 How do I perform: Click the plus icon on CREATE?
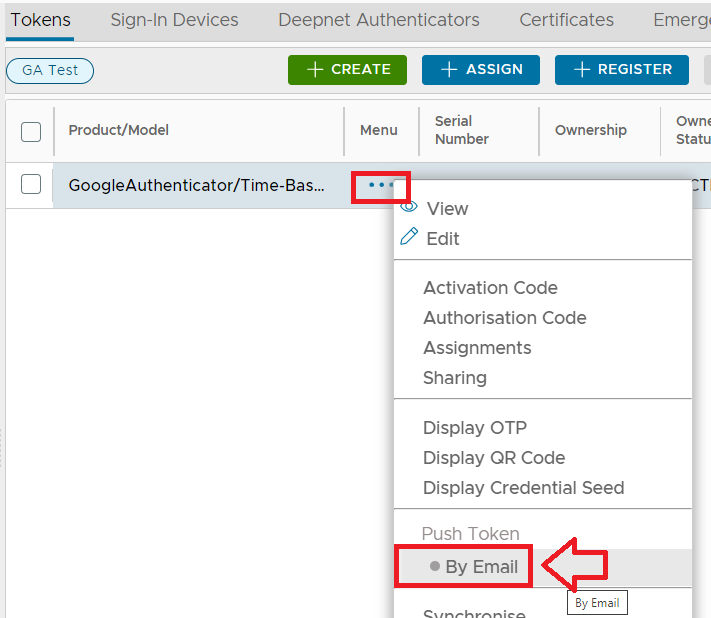click(315, 69)
